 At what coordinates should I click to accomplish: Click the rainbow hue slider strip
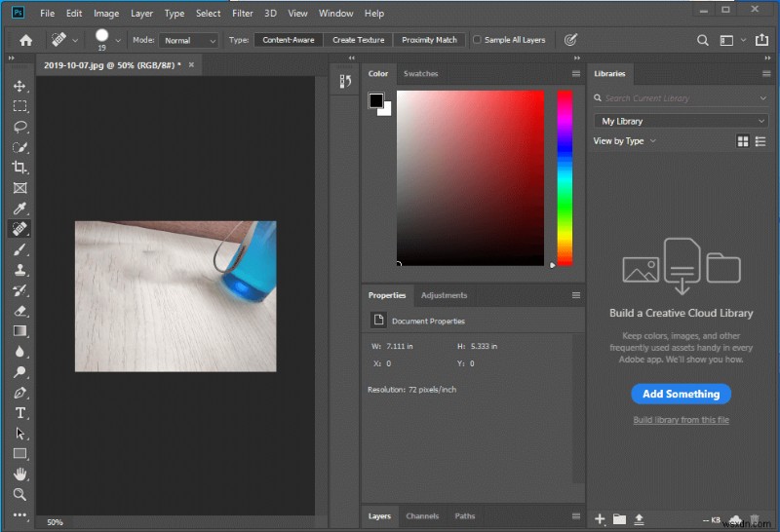[565, 175]
